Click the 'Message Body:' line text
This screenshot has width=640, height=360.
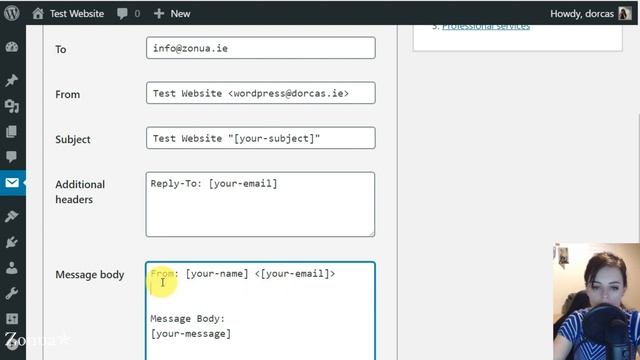click(x=188, y=318)
